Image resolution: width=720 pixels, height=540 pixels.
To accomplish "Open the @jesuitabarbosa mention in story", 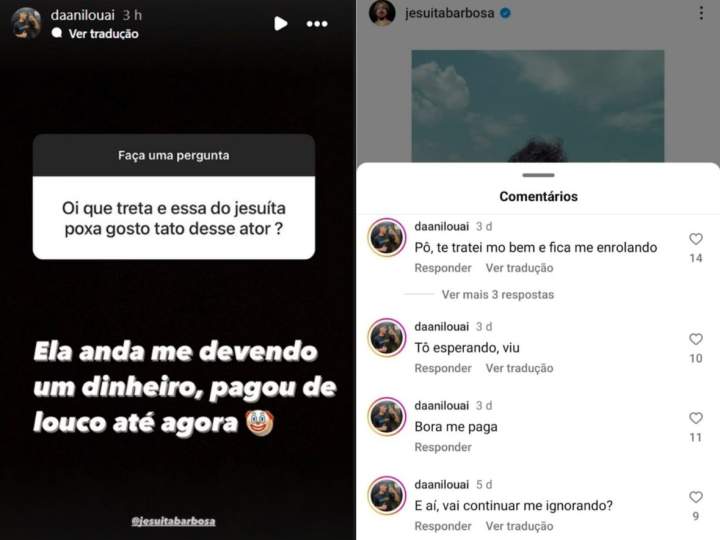I will (173, 521).
